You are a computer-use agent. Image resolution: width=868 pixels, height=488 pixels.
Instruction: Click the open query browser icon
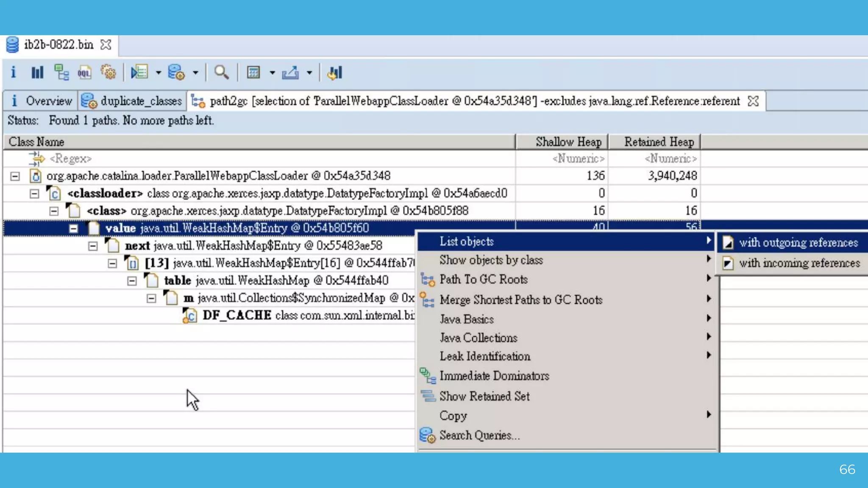176,72
